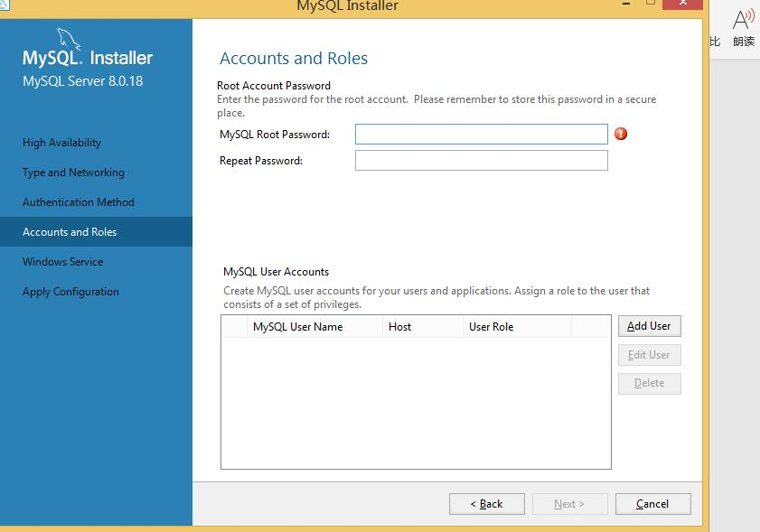Click the MySQL User Name column header

(x=314, y=327)
